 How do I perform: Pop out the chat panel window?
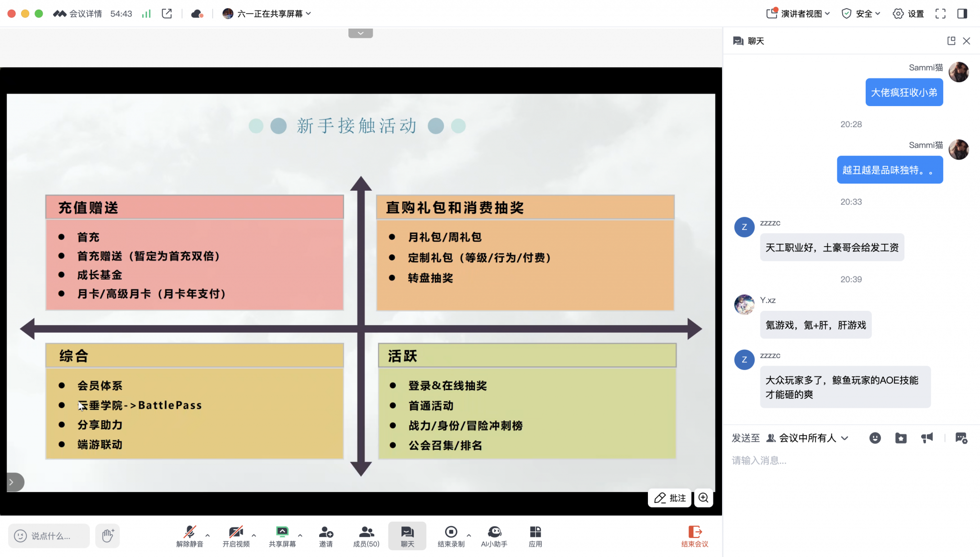point(951,41)
